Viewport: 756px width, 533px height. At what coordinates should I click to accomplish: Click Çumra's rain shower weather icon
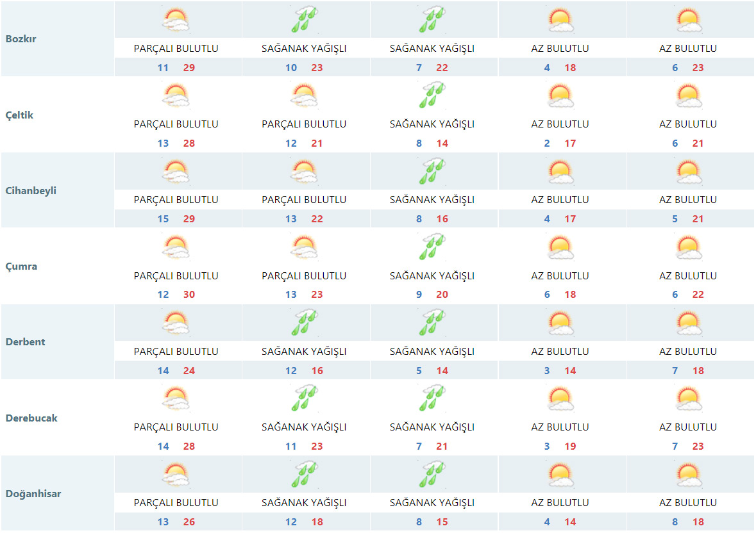point(432,247)
